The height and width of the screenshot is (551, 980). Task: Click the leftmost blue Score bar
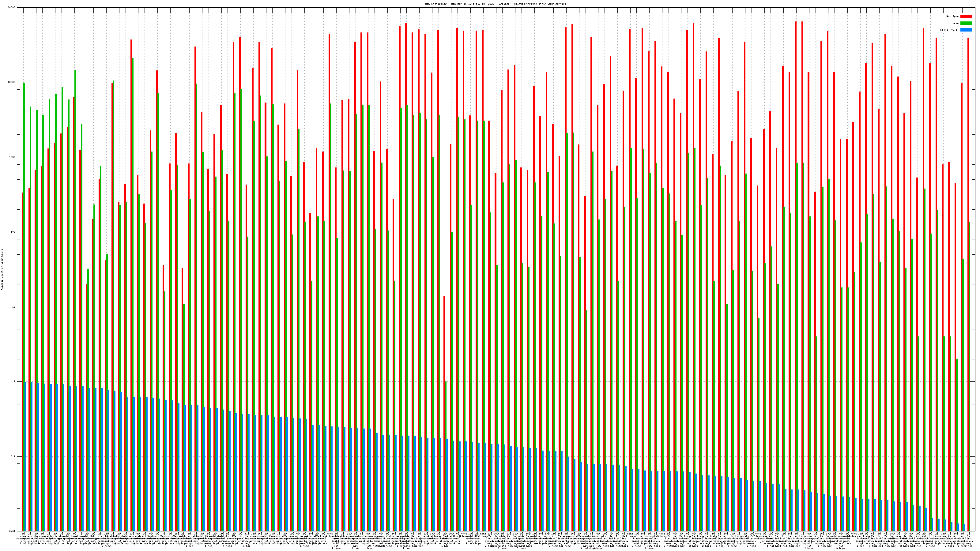click(25, 456)
